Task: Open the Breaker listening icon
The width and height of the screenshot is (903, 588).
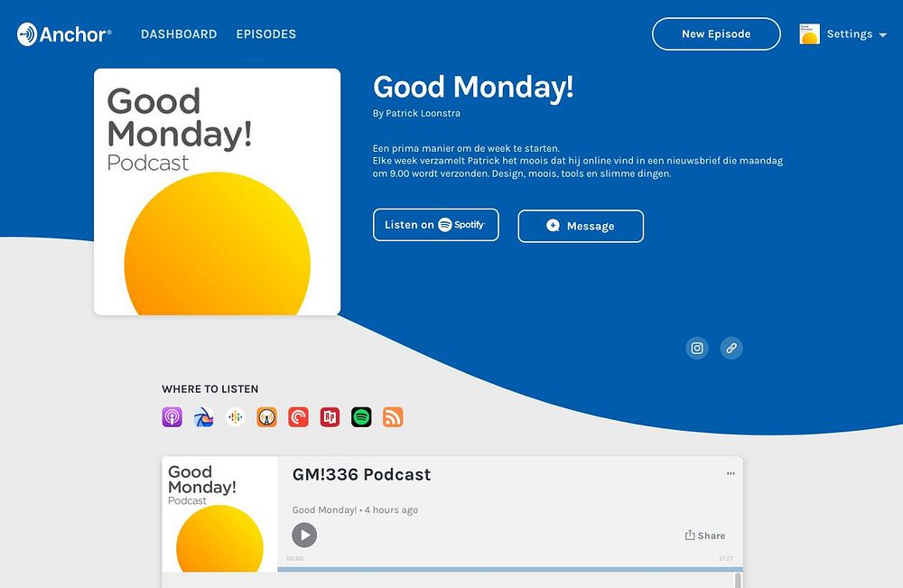Action: pyautogui.click(x=204, y=417)
